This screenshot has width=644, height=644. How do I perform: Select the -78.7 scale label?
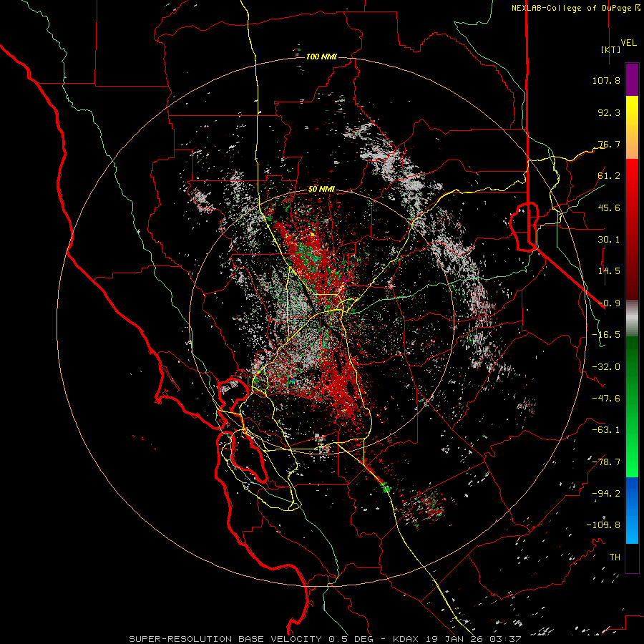coord(606,462)
